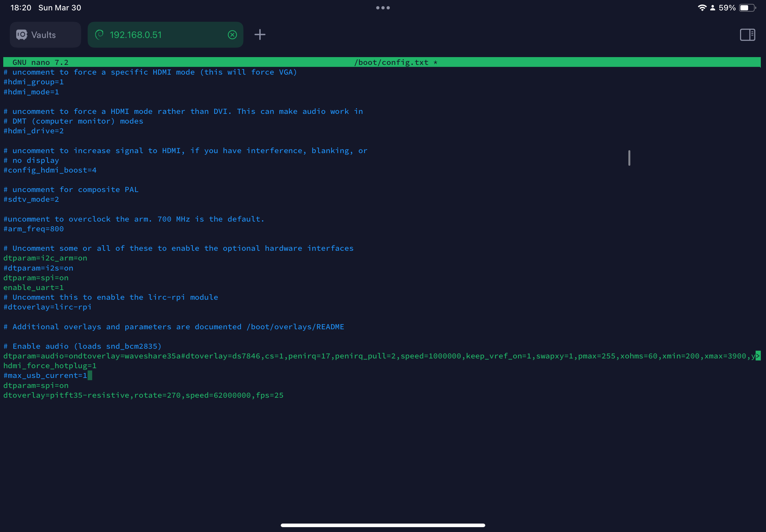Click the line '#hdmi_drive=2'

[33, 131]
